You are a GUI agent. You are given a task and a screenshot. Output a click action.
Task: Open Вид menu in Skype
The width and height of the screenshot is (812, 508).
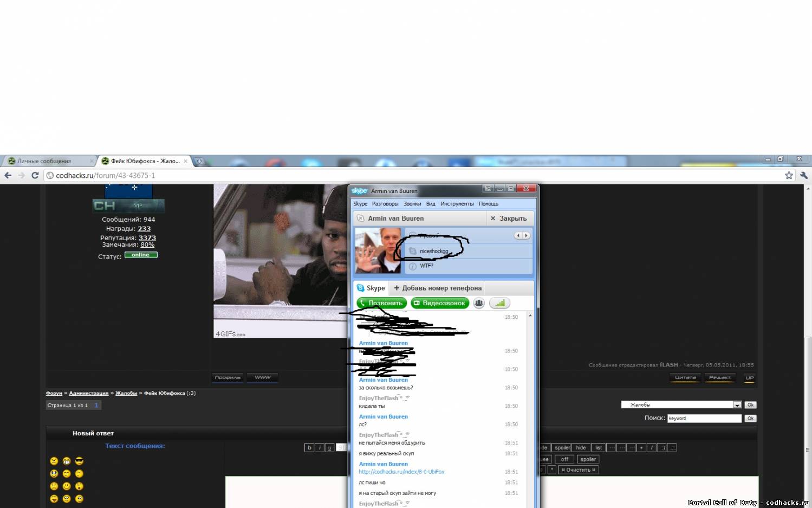(x=431, y=204)
